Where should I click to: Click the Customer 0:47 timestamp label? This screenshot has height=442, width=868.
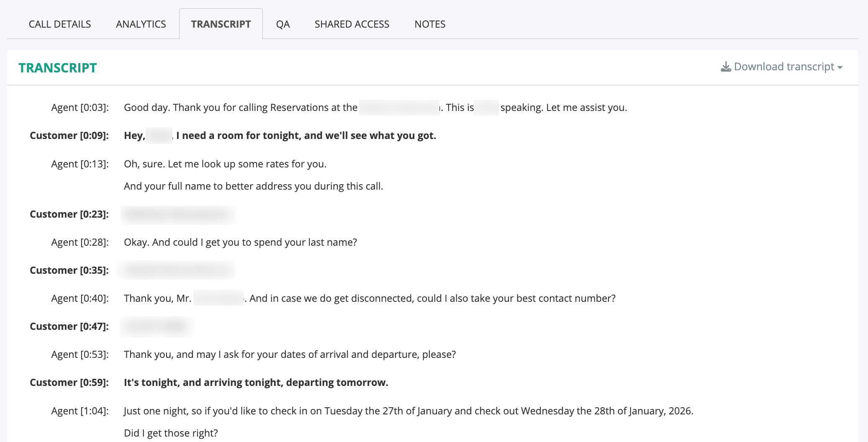point(69,326)
